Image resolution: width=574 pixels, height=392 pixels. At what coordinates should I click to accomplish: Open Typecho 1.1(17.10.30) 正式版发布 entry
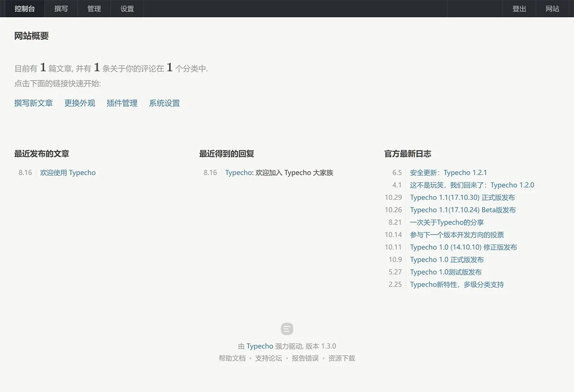coord(462,198)
